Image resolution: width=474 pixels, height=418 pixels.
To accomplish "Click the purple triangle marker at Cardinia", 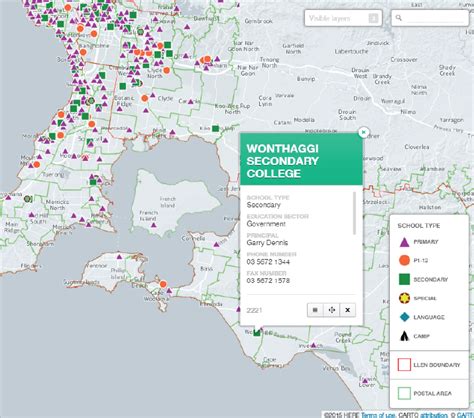I will click(190, 102).
